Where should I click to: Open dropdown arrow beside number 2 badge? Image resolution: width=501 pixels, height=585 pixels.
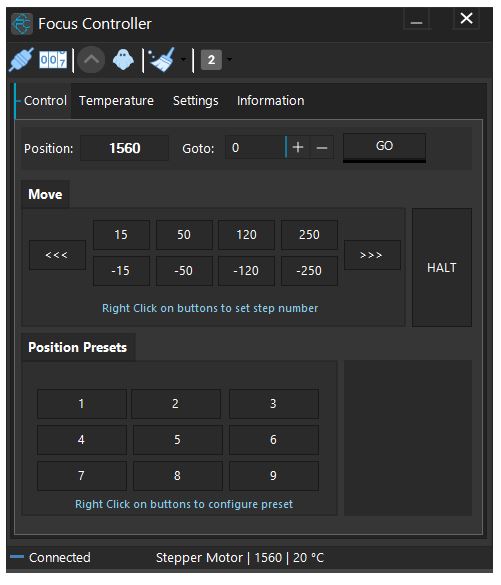[x=229, y=60]
